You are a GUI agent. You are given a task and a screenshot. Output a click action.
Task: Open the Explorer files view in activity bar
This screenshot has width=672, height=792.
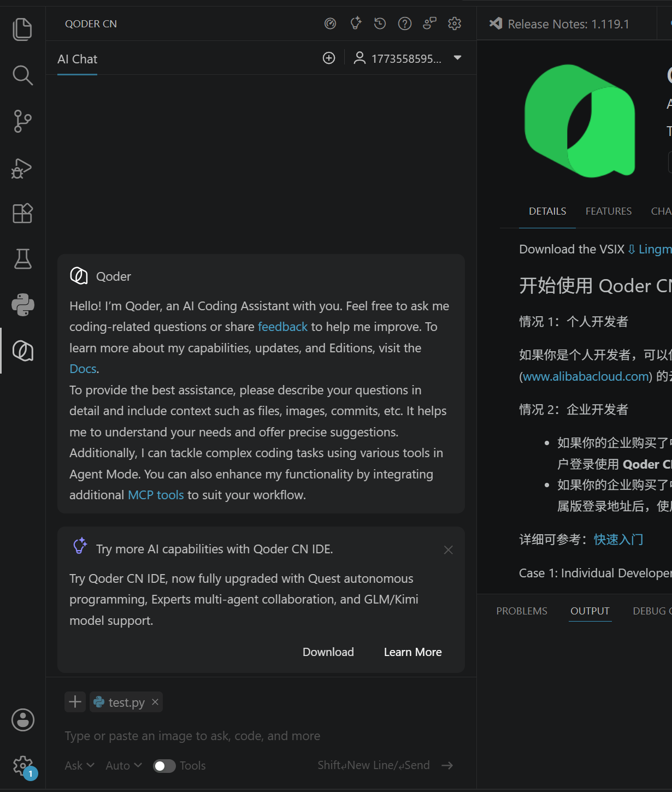(22, 29)
